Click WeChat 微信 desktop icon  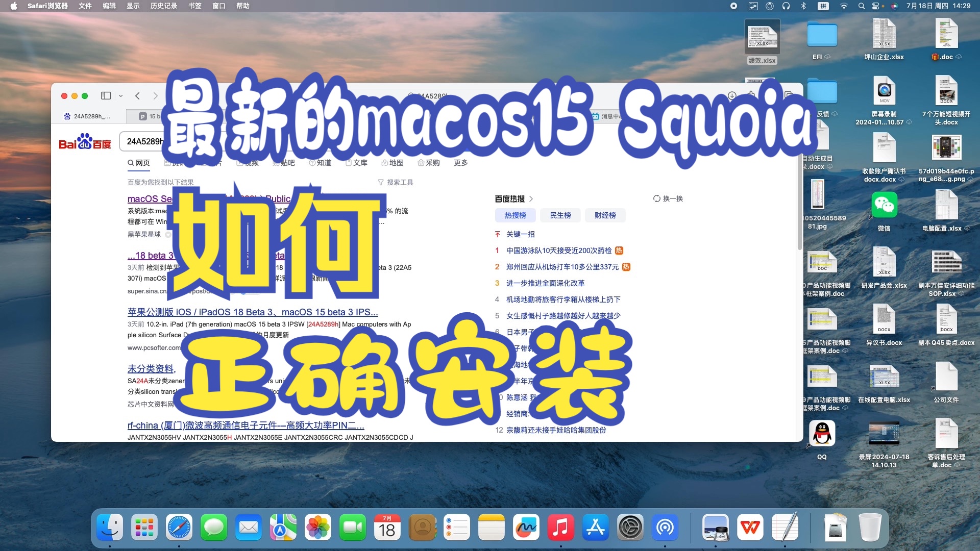[884, 205]
